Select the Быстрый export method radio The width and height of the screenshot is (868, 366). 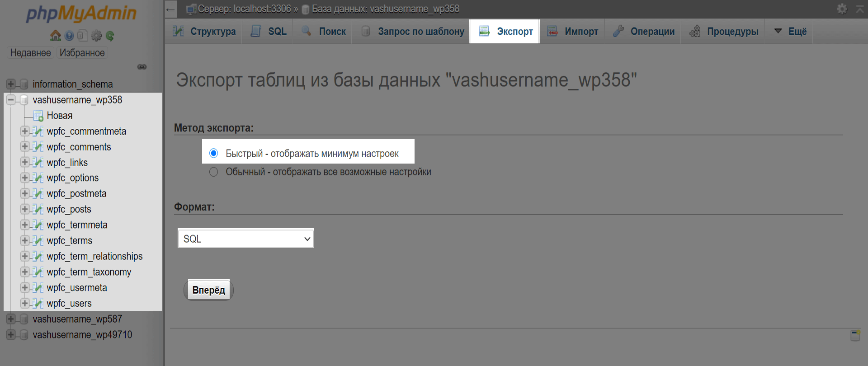(x=214, y=153)
